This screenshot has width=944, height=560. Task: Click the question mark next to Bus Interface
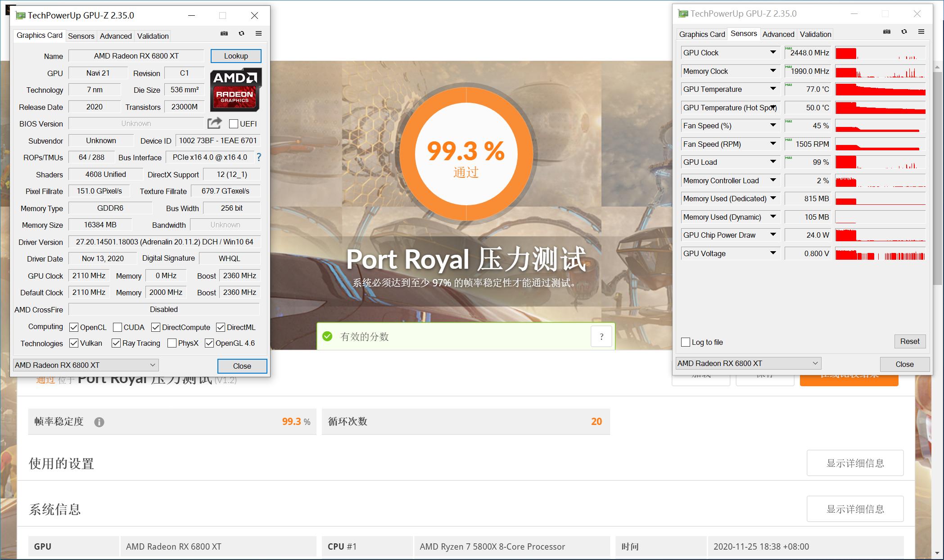coord(258,157)
